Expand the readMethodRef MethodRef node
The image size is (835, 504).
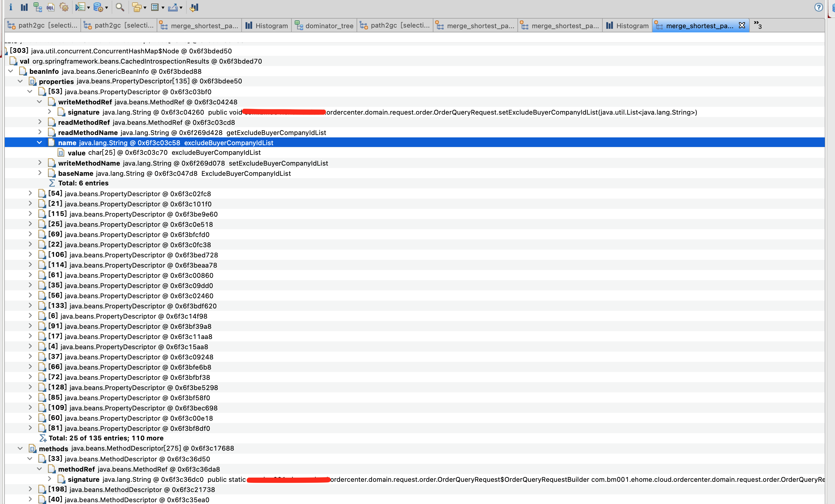click(40, 122)
